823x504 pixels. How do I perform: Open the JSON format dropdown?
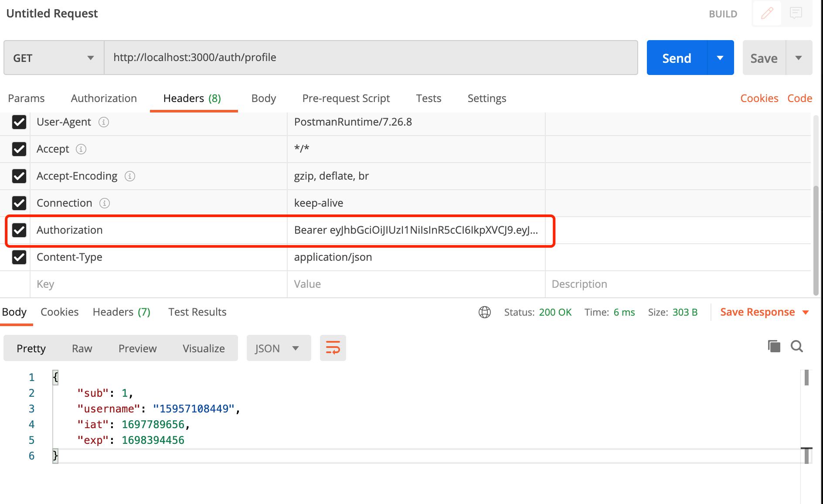(279, 348)
